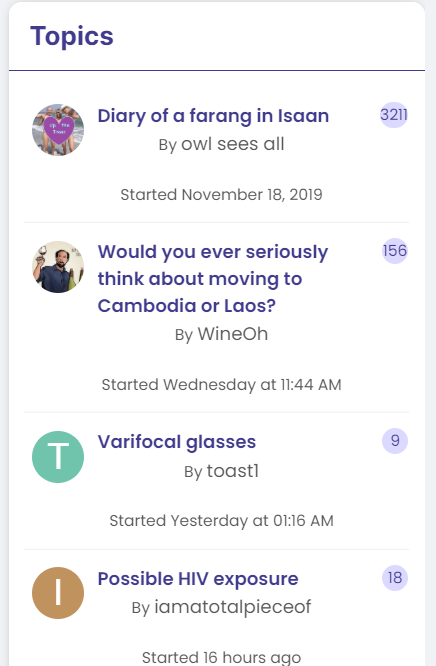Viewport: 436px width, 666px height.
Task: Open iamatotalpieceof's brown I avatar
Action: (x=58, y=593)
